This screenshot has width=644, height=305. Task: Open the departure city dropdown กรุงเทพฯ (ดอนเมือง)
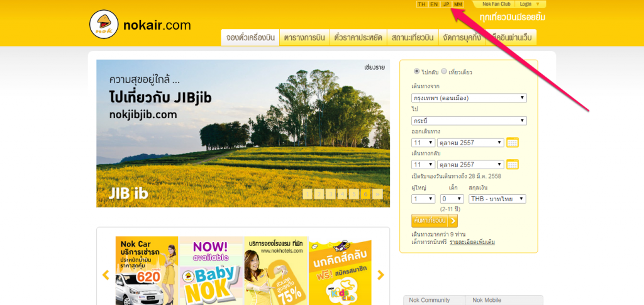(x=469, y=98)
